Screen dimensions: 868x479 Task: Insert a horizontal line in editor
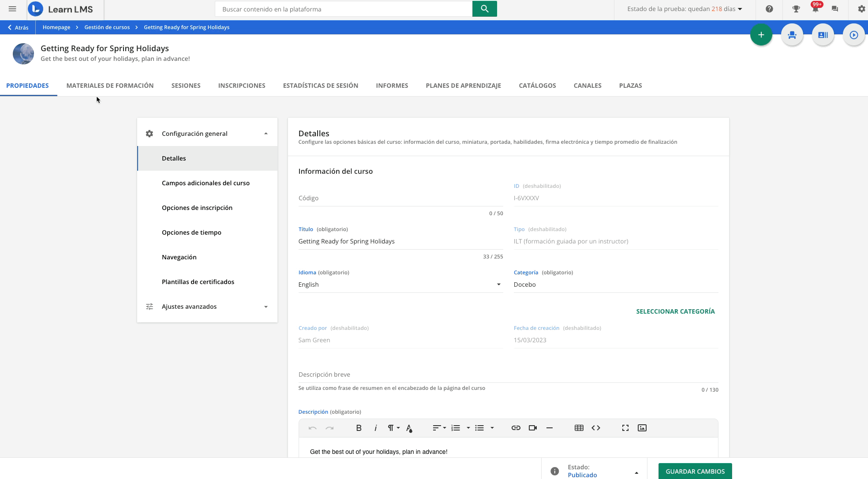tap(550, 428)
